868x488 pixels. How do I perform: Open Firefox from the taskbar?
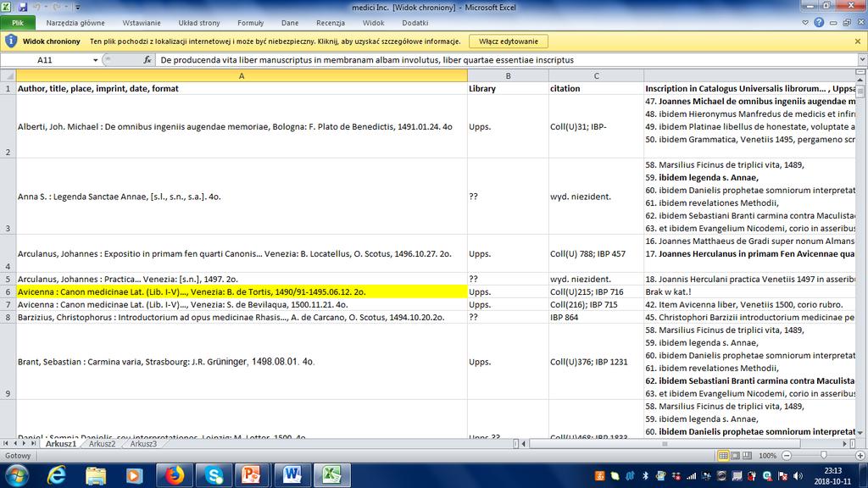(175, 475)
